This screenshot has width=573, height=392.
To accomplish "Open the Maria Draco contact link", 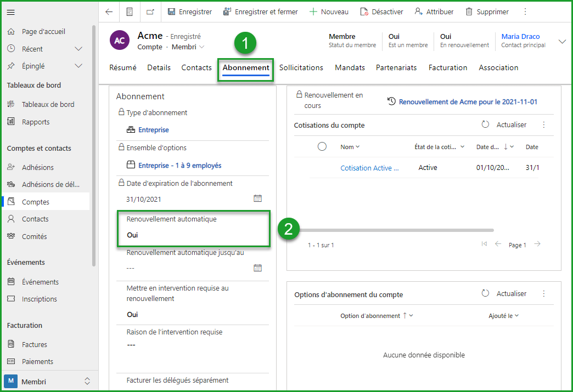I will (x=520, y=36).
